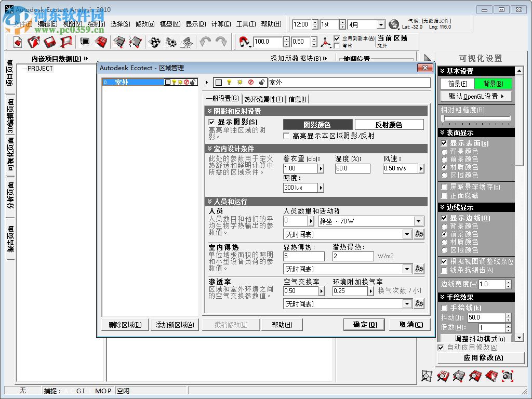Click the undo arrow in the toolbar
The height and width of the screenshot is (399, 532).
(x=205, y=42)
